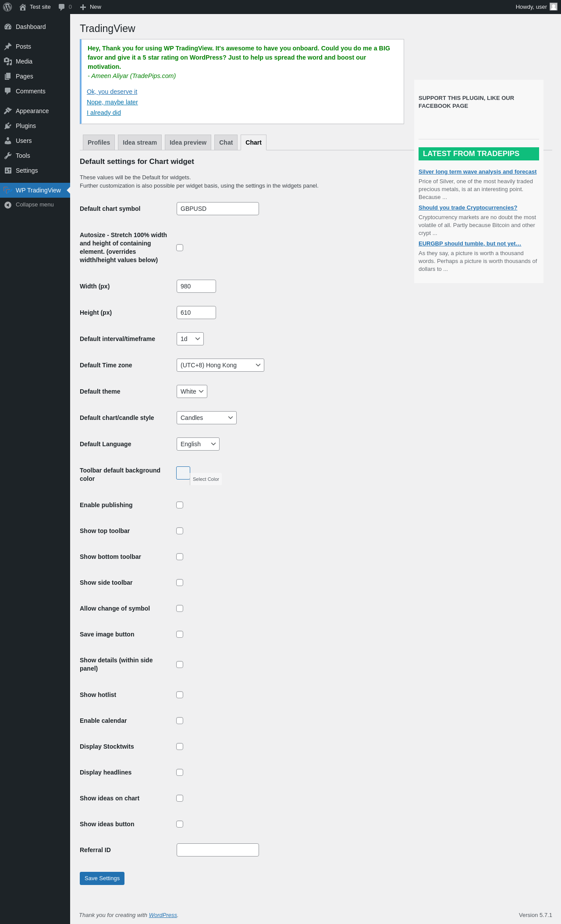
Task: Click the WordPress link in footer
Action: 163,915
